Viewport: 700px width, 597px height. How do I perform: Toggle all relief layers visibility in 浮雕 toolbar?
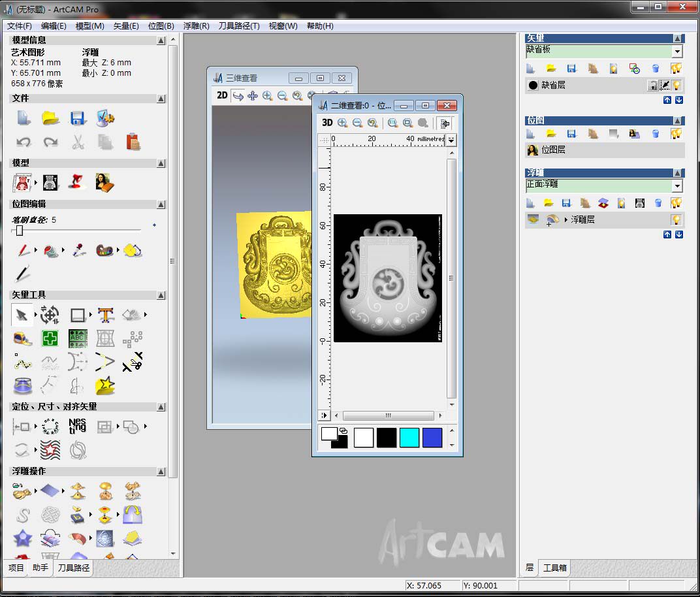pos(676,203)
